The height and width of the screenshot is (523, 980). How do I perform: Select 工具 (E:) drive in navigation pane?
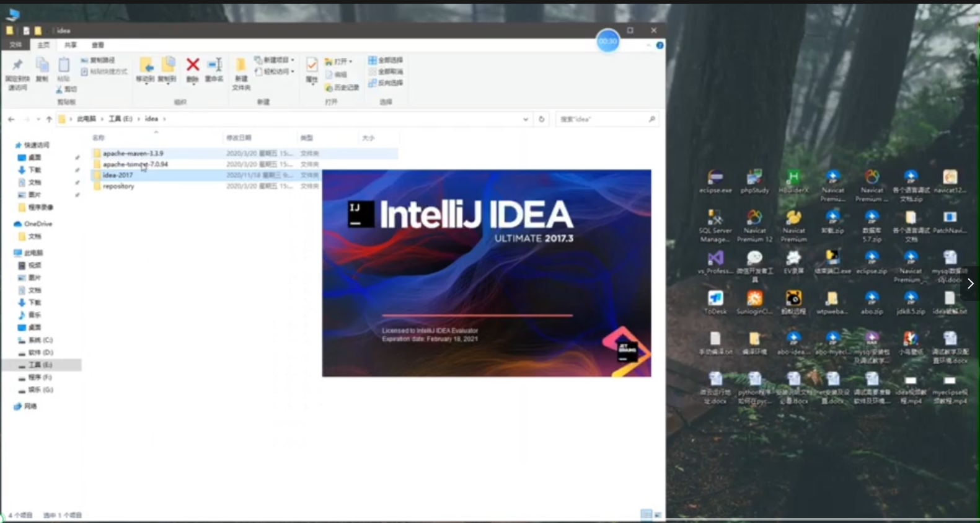[35, 365]
